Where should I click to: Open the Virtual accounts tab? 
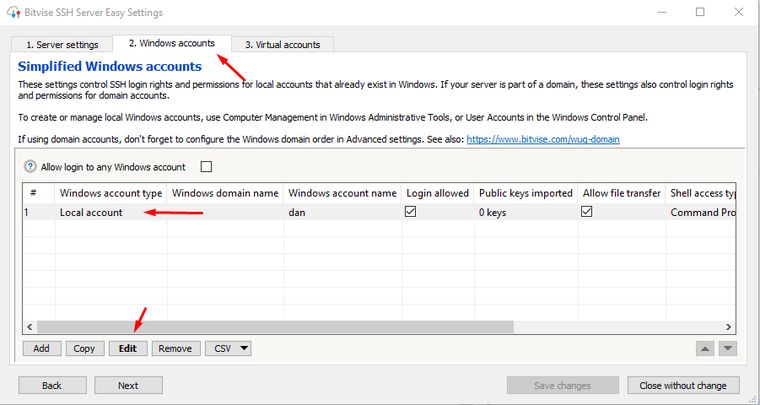click(x=283, y=45)
